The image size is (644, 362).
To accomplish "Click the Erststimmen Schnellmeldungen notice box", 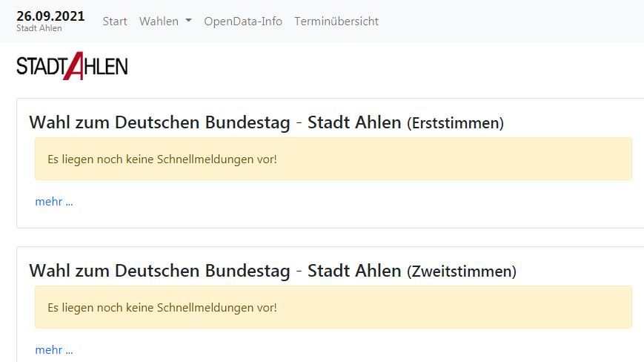I will tap(333, 159).
